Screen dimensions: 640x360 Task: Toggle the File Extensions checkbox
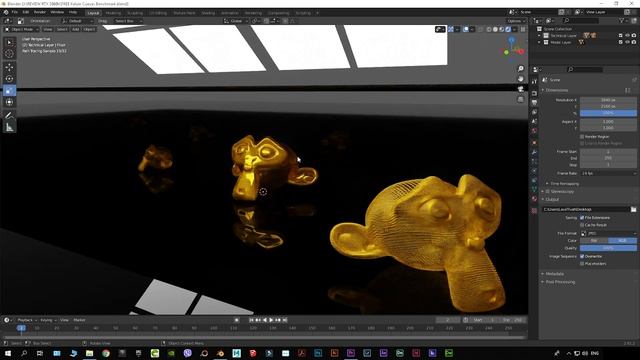pos(582,218)
